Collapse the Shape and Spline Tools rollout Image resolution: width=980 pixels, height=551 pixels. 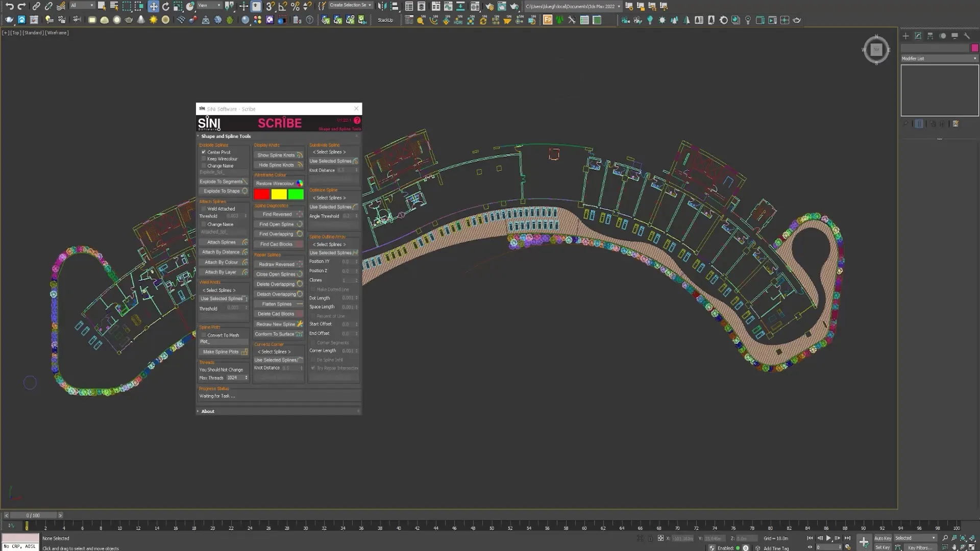226,136
